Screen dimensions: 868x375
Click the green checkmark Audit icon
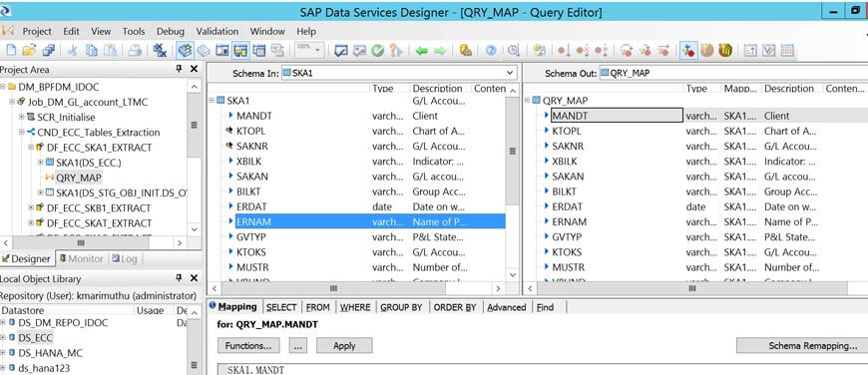pos(377,50)
